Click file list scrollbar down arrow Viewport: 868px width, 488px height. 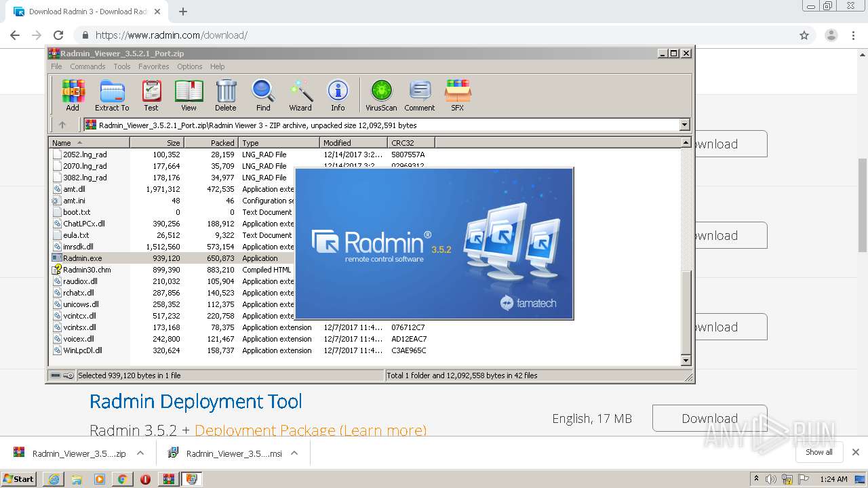pyautogui.click(x=686, y=361)
